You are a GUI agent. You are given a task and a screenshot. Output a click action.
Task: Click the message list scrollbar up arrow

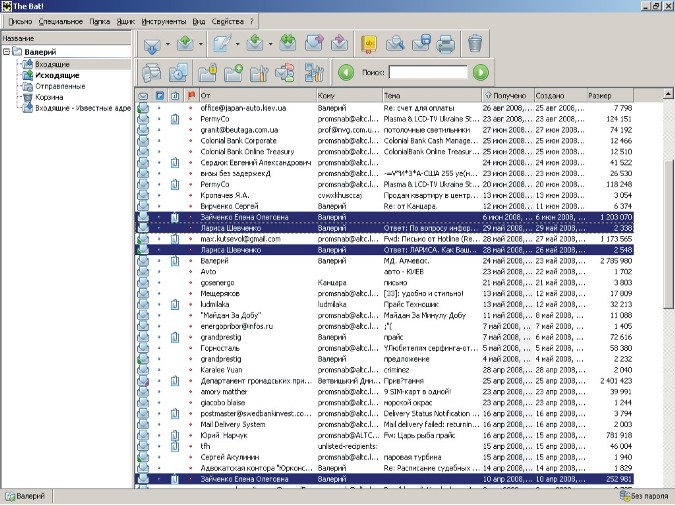(668, 93)
